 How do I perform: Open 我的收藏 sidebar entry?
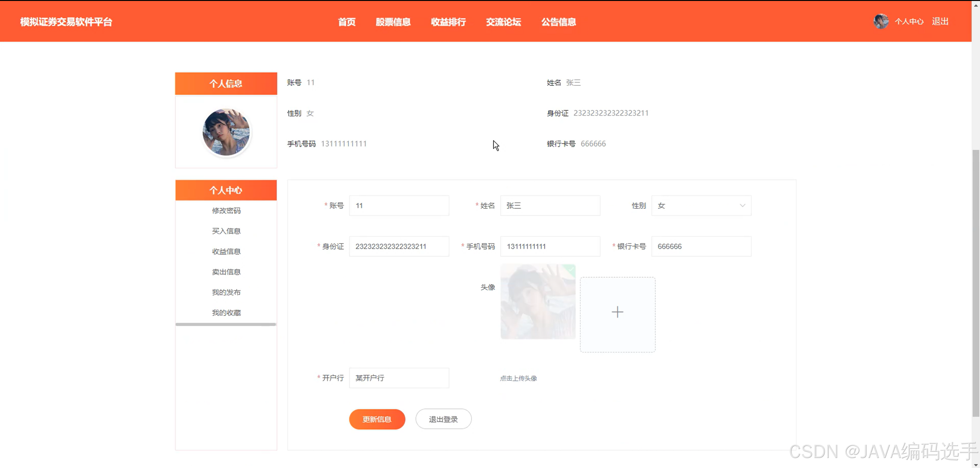[x=226, y=313]
